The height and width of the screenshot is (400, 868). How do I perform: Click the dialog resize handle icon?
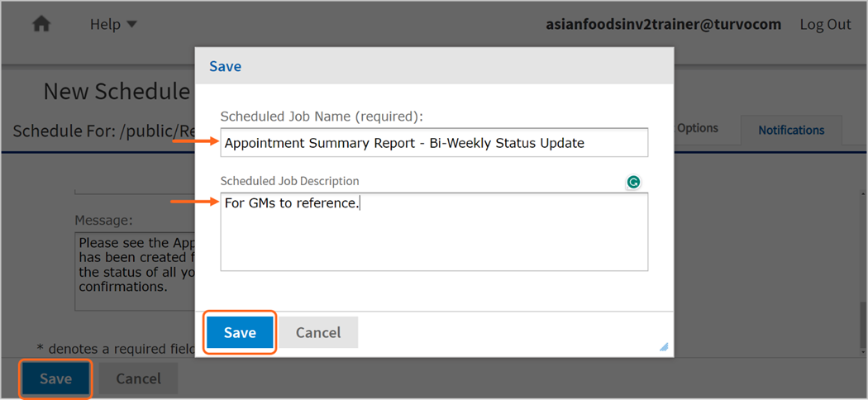tap(664, 347)
